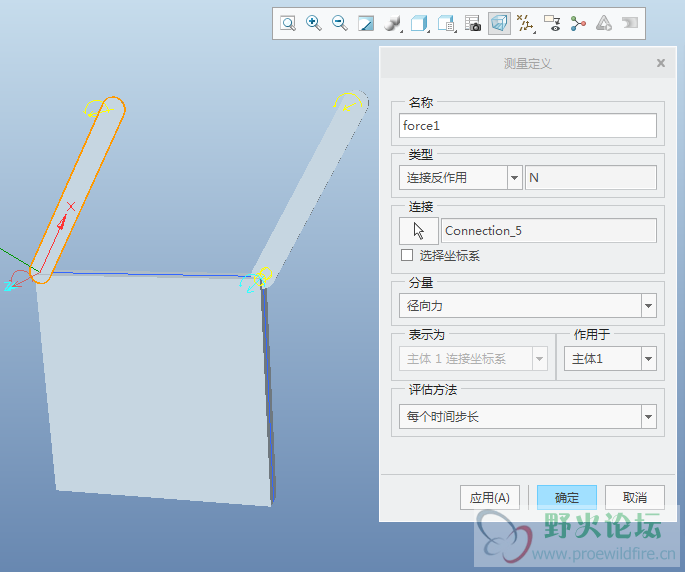Click the yellow rotation arrow on left link
The height and width of the screenshot is (572, 685).
coord(95,108)
